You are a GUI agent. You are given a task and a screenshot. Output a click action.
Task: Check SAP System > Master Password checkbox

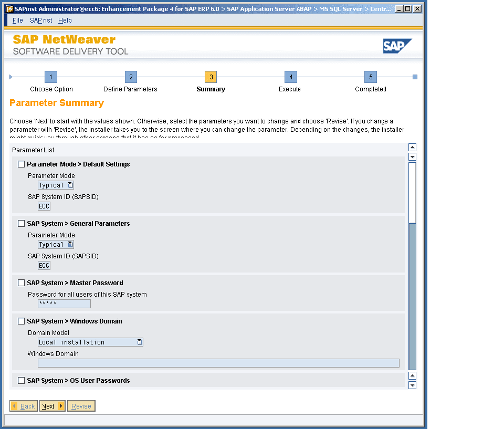pos(21,282)
